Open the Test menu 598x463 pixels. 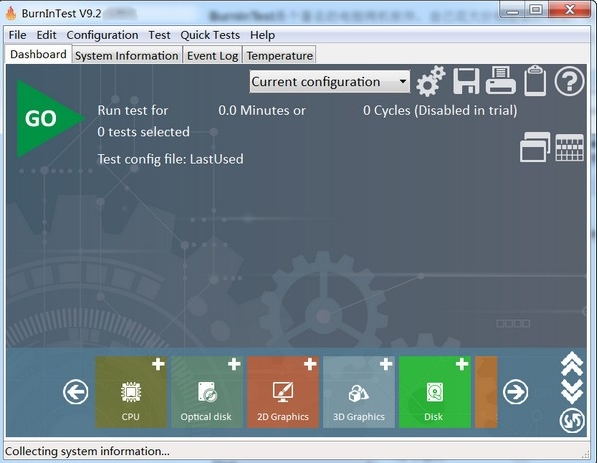[x=159, y=35]
